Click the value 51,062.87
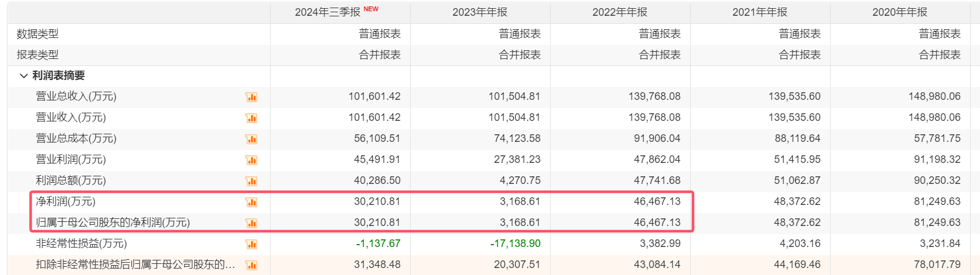 (x=797, y=180)
